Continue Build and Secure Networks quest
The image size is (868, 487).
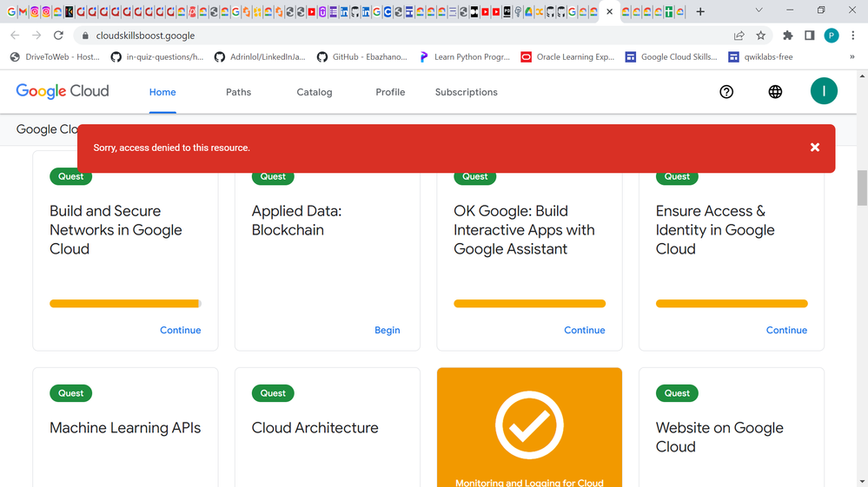tap(181, 330)
